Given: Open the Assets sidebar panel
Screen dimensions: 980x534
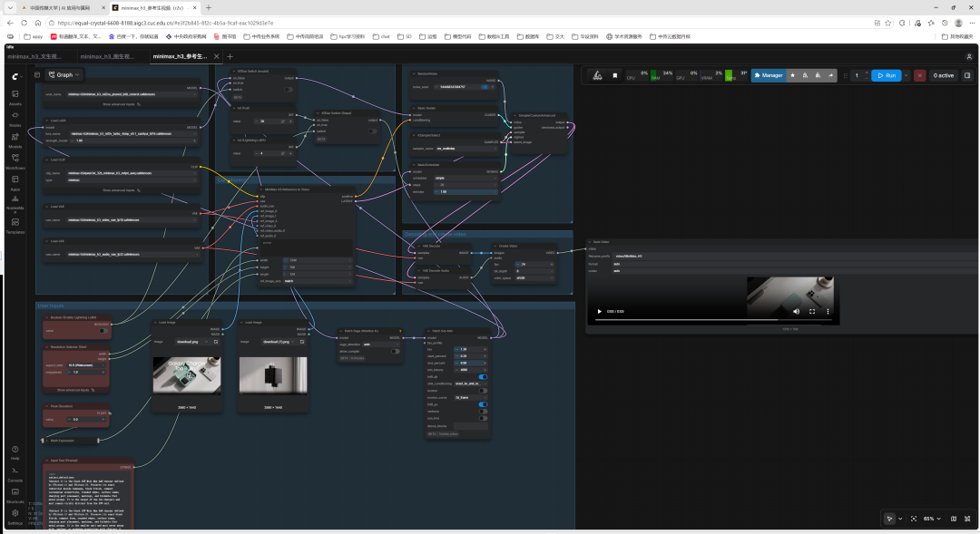Looking at the screenshot, I should click(x=15, y=96).
